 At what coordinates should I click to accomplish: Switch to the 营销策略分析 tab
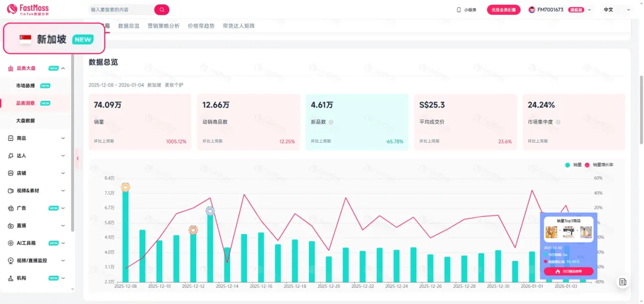coord(163,26)
